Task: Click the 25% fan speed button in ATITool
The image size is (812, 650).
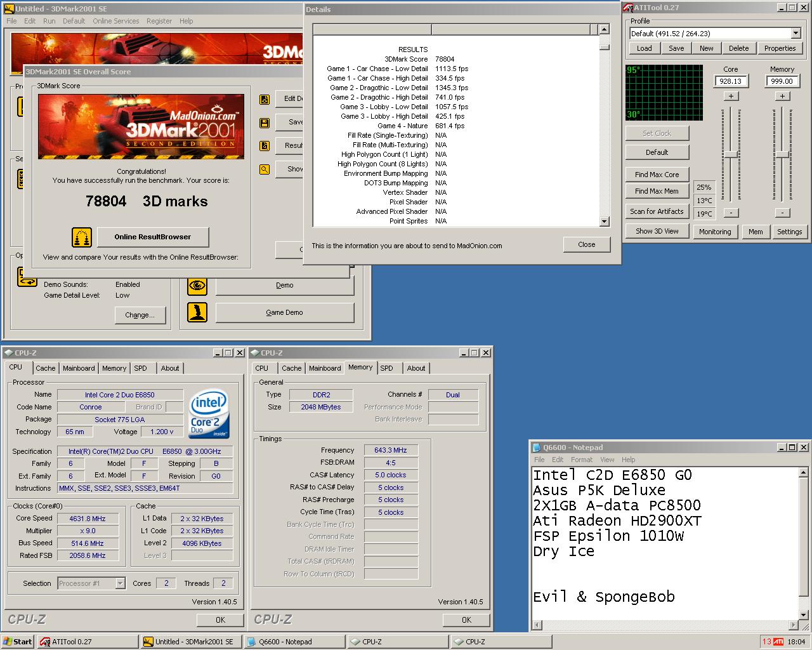Action: [x=704, y=187]
